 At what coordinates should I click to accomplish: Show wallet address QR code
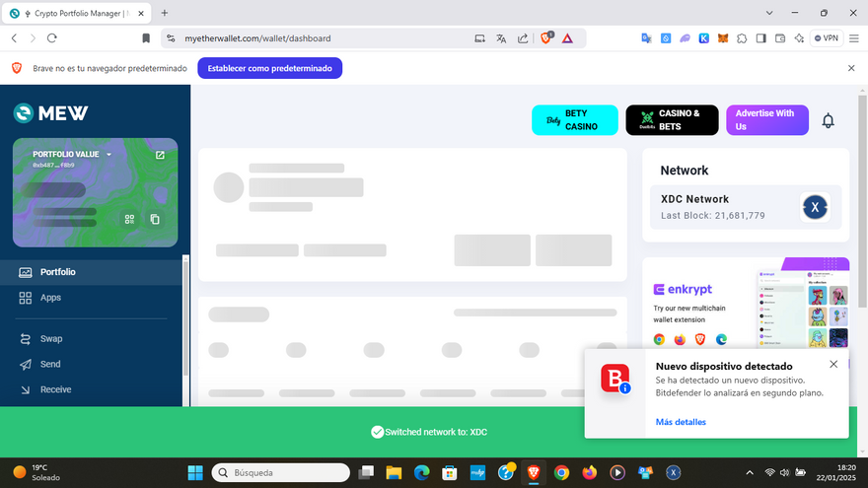click(x=129, y=219)
